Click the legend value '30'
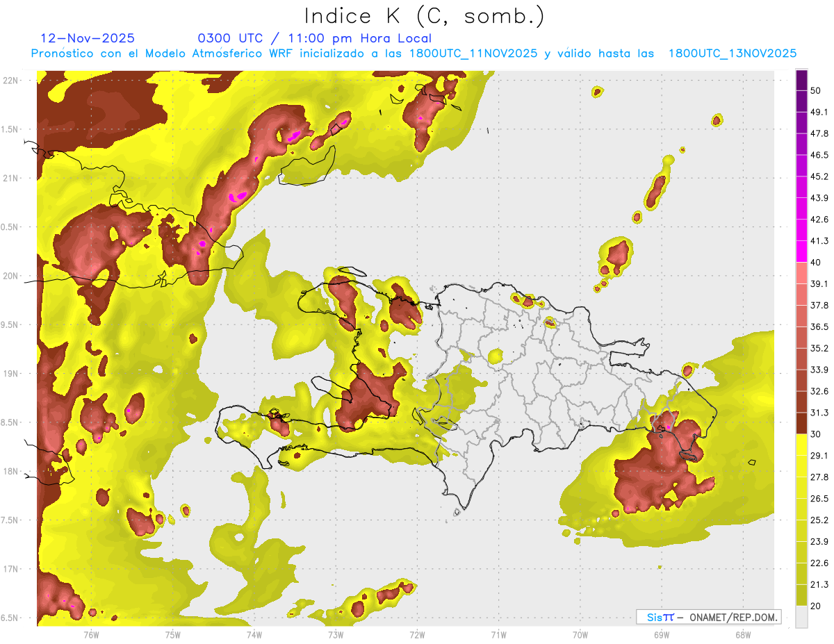 pyautogui.click(x=817, y=434)
